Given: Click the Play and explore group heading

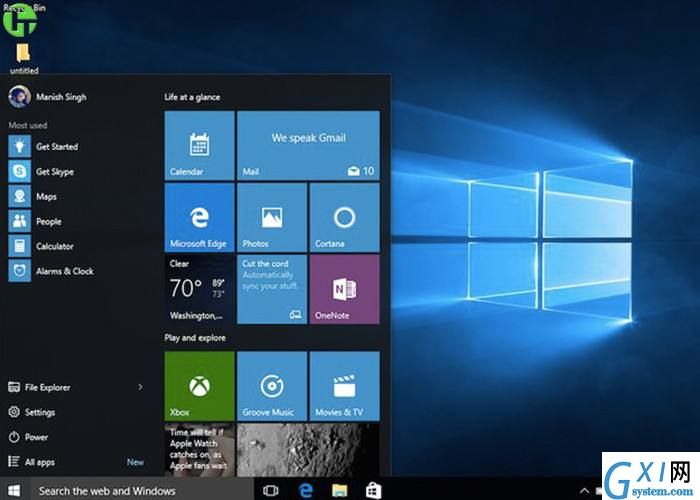Looking at the screenshot, I should coord(195,338).
